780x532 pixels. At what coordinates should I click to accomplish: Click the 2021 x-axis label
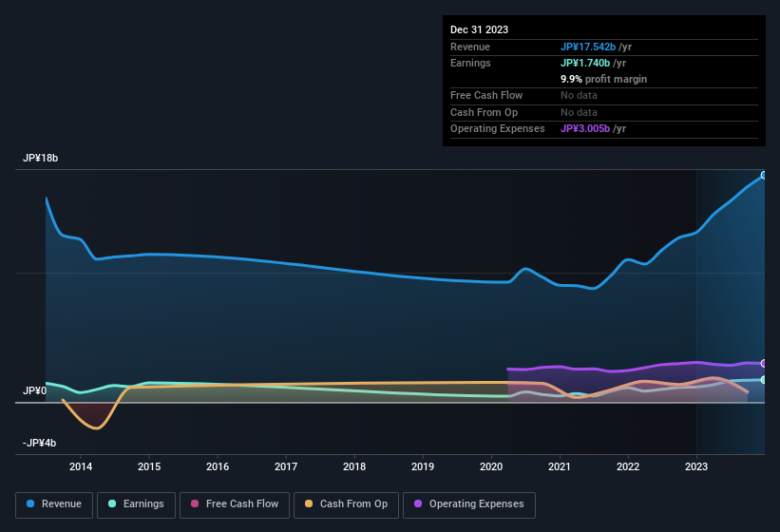(x=560, y=466)
